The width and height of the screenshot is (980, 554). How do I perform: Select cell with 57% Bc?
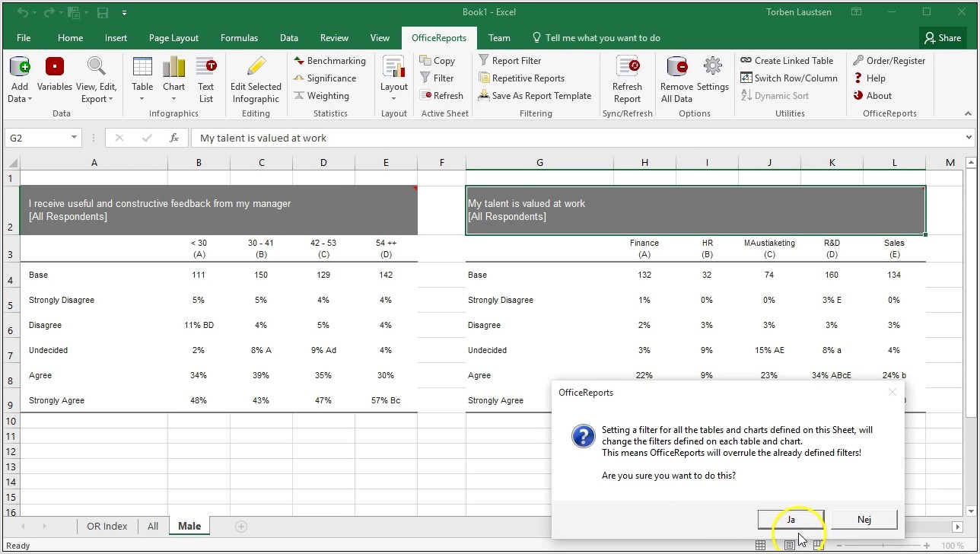(386, 400)
